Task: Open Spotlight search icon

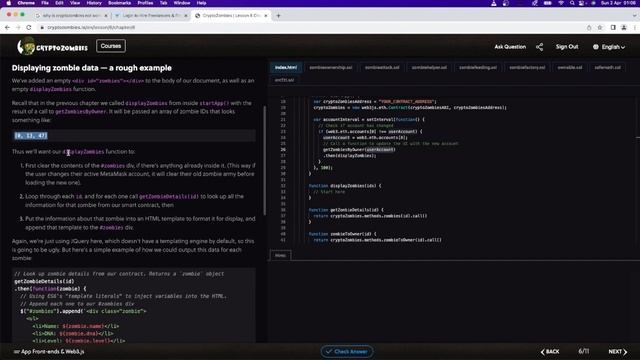Action: coord(572,3)
